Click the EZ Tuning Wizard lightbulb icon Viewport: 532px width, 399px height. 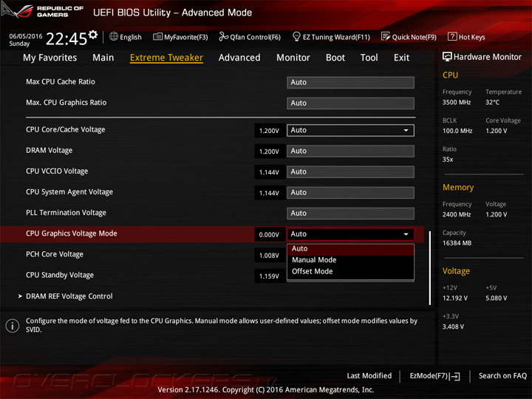(x=296, y=36)
